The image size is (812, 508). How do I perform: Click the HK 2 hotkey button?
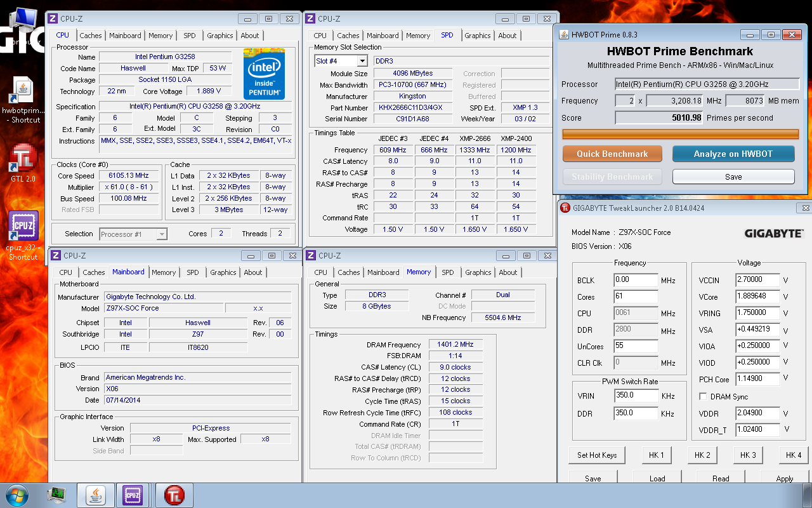[702, 455]
